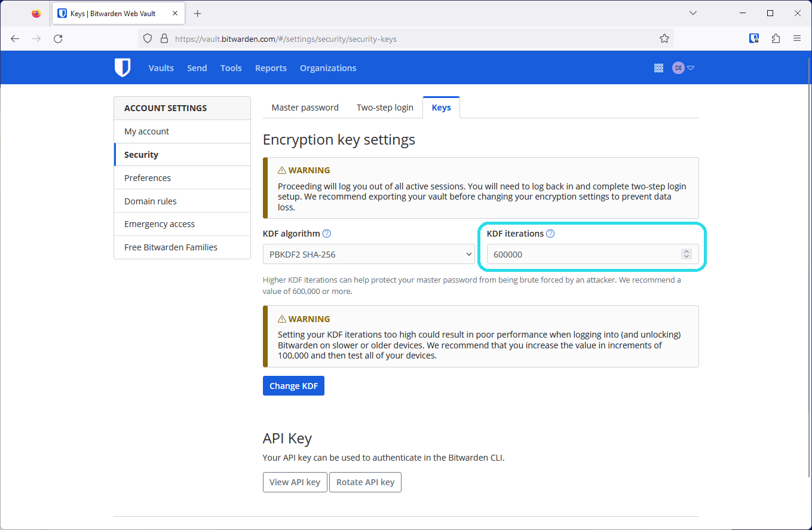
Task: Open the KDF algorithm dropdown
Action: click(369, 254)
